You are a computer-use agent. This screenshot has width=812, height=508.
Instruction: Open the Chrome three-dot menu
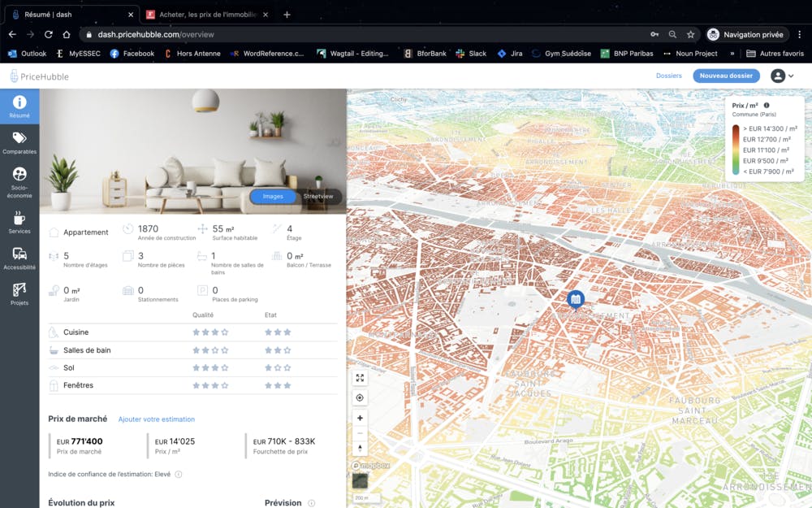point(800,34)
